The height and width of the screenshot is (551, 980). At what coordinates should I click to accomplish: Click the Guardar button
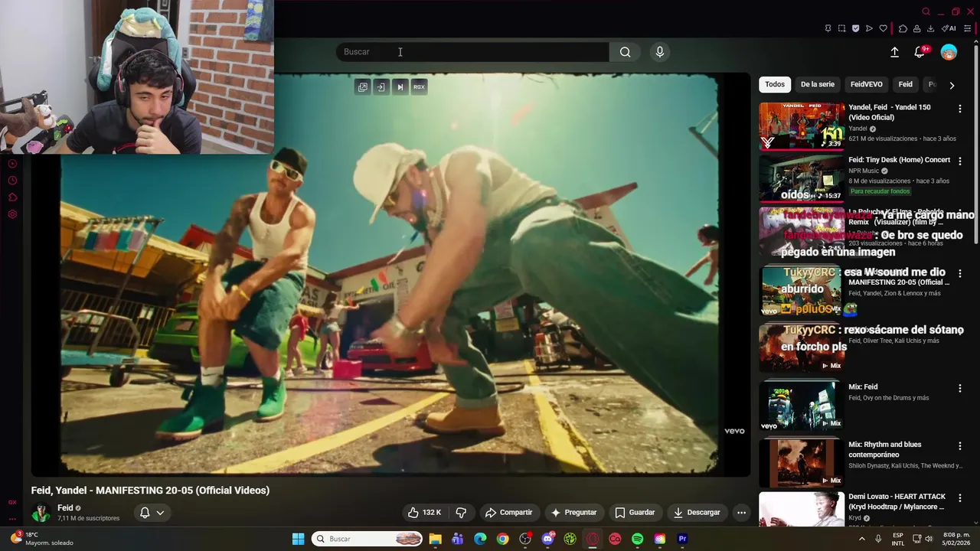[635, 512]
